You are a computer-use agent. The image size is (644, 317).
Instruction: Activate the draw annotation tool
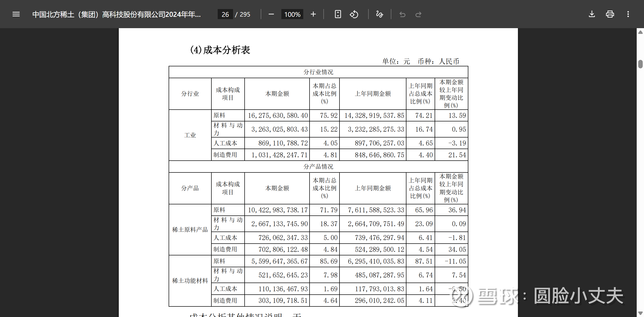[x=380, y=14]
